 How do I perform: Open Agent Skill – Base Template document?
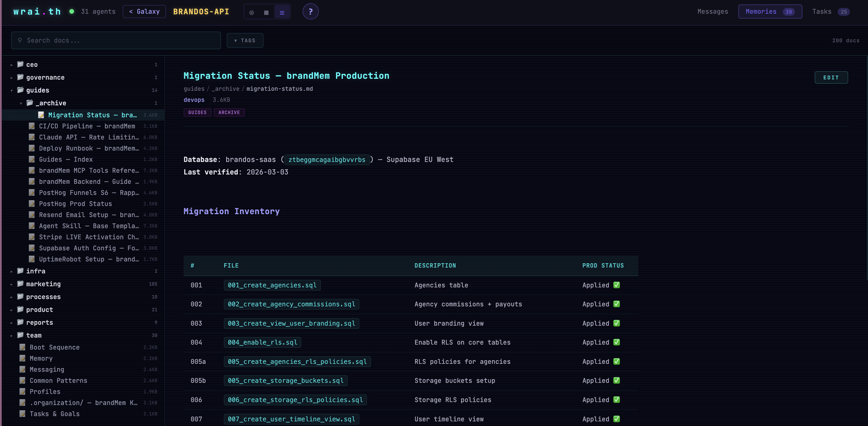[83, 226]
